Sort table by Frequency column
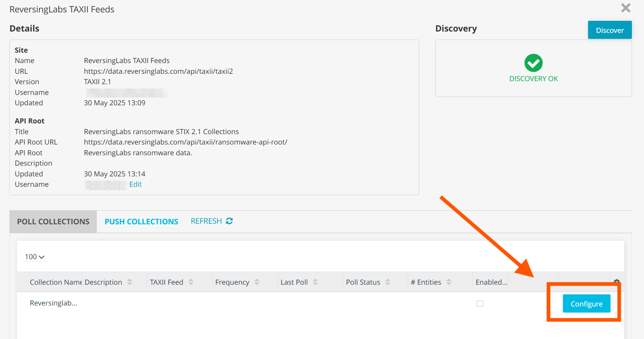Viewport: 644px width, 339px height. pos(257,282)
